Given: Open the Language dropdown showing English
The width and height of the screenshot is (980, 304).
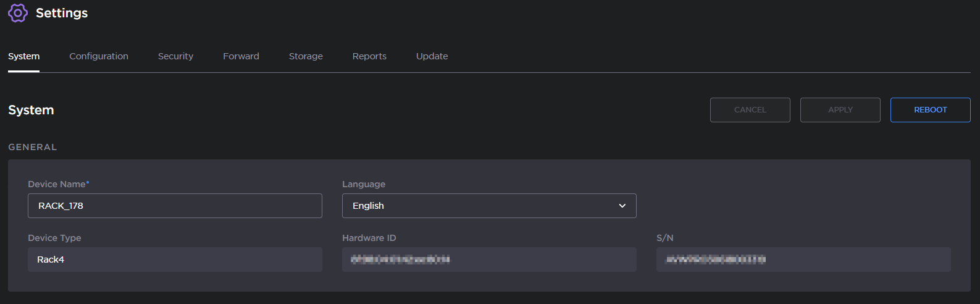Looking at the screenshot, I should pyautogui.click(x=482, y=206).
